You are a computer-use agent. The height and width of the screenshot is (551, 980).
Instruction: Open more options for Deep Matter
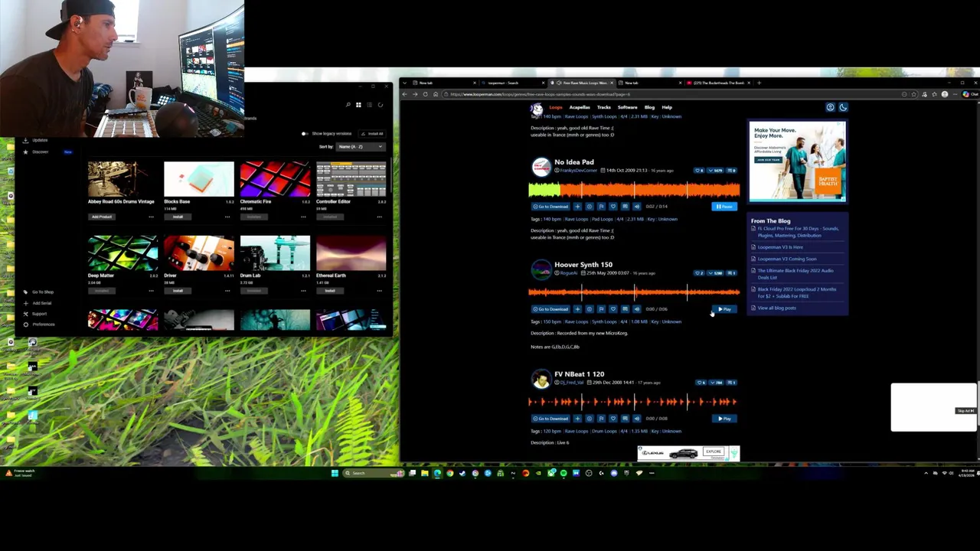[x=151, y=291]
